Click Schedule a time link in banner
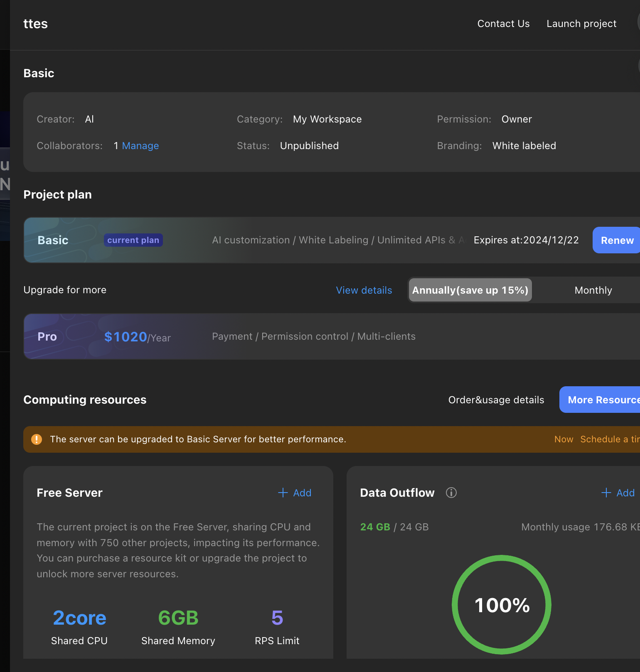 (610, 439)
